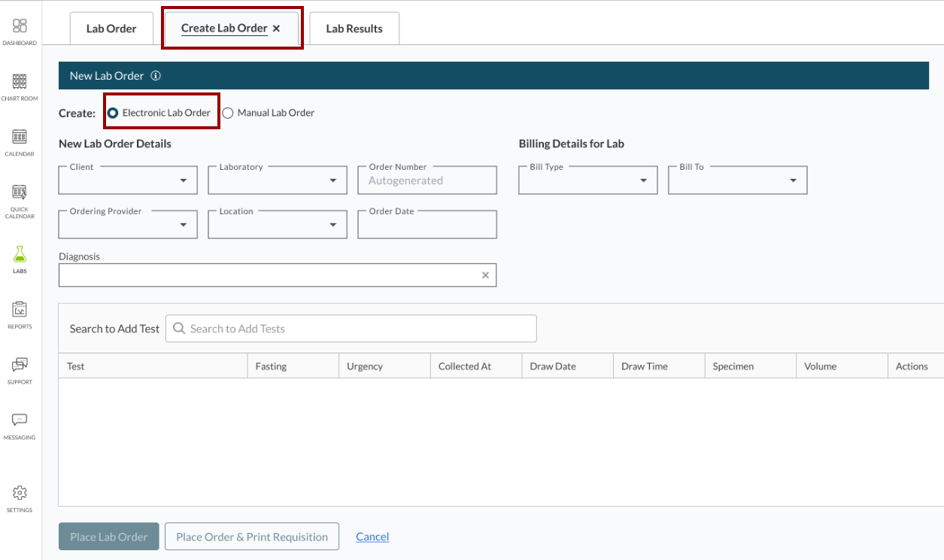The width and height of the screenshot is (944, 560).
Task: Click the Search to Add Tests field
Action: tap(351, 328)
